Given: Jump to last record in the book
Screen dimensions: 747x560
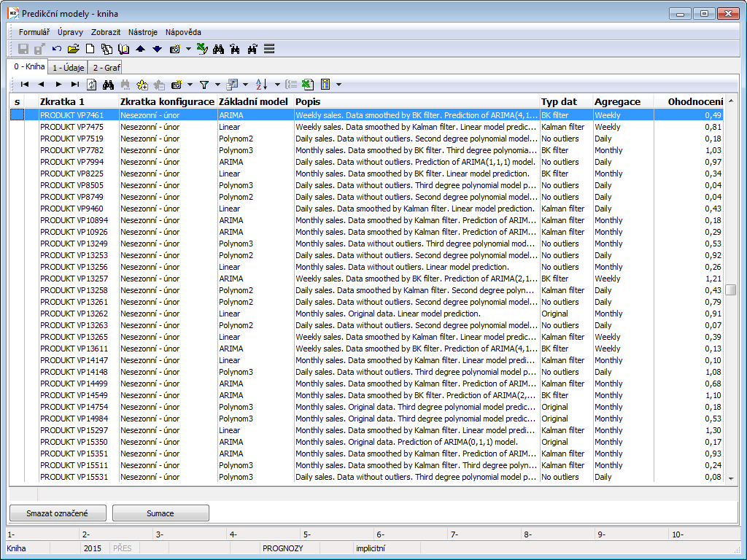Looking at the screenshot, I should point(75,85).
